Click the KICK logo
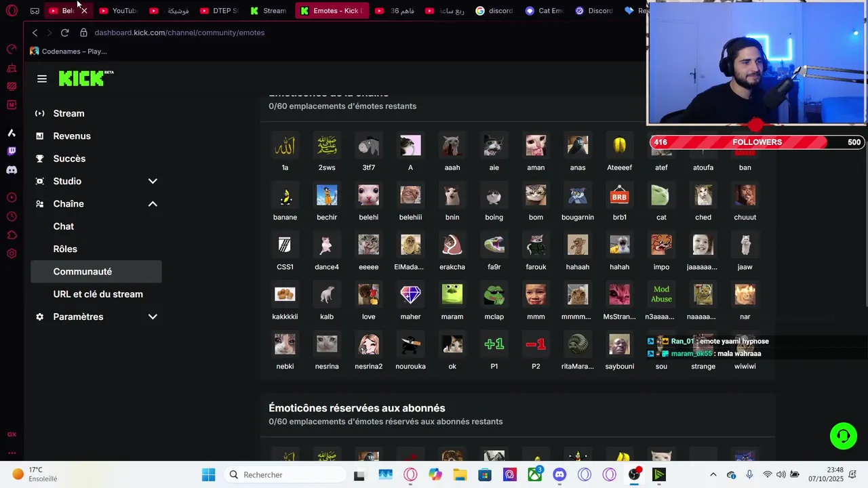Viewport: 868px width, 488px height. [x=86, y=79]
